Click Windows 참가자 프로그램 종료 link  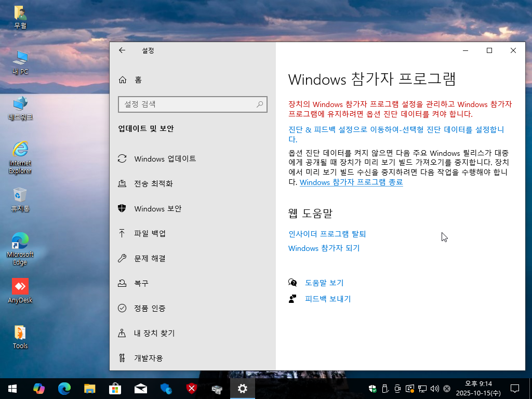[351, 182]
